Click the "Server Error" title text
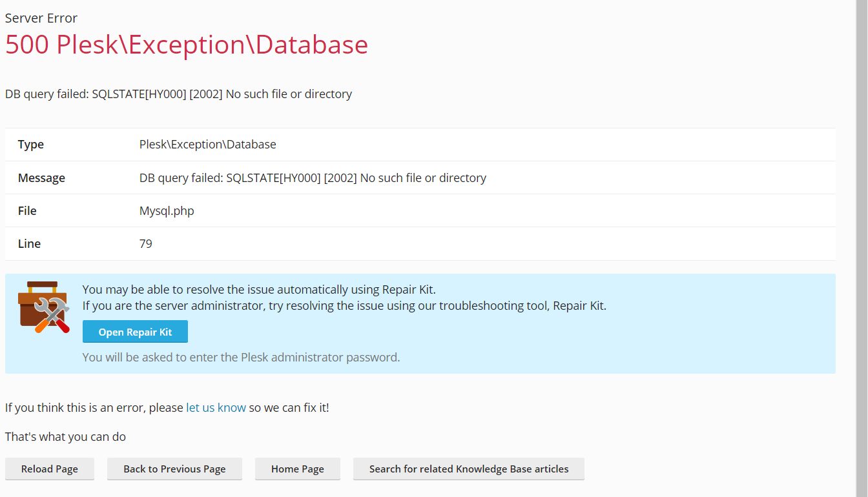Viewport: 868px width, 497px height. click(x=41, y=18)
